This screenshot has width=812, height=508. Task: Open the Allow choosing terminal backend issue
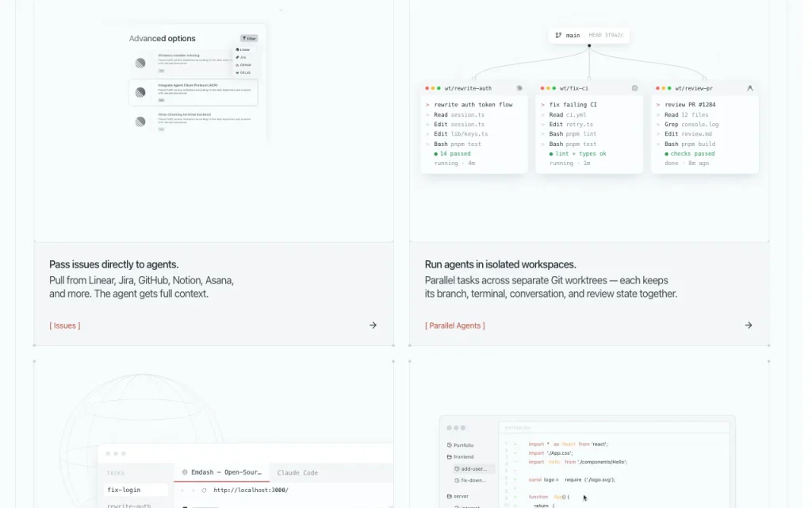tap(193, 121)
